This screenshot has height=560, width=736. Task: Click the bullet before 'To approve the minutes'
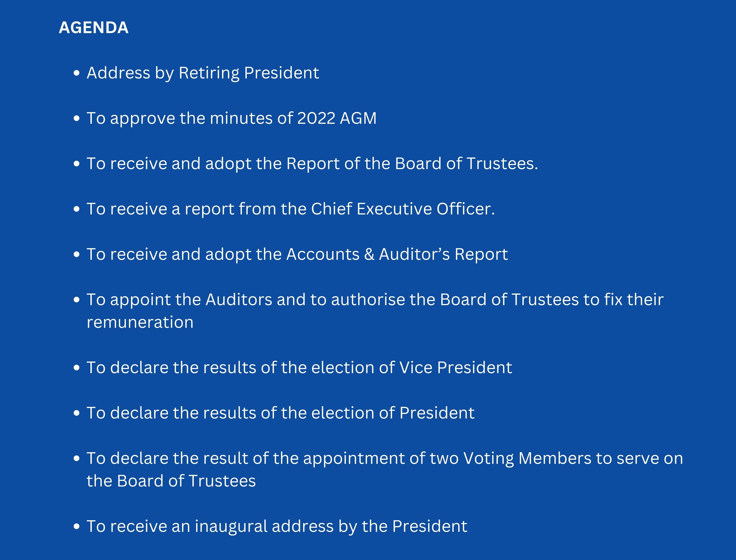click(77, 118)
